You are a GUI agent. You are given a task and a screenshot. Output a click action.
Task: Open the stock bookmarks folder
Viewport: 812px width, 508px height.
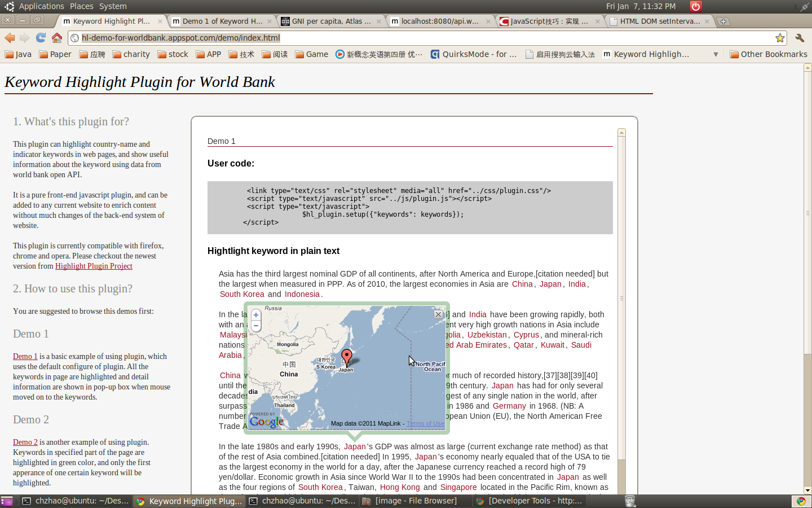coord(173,54)
